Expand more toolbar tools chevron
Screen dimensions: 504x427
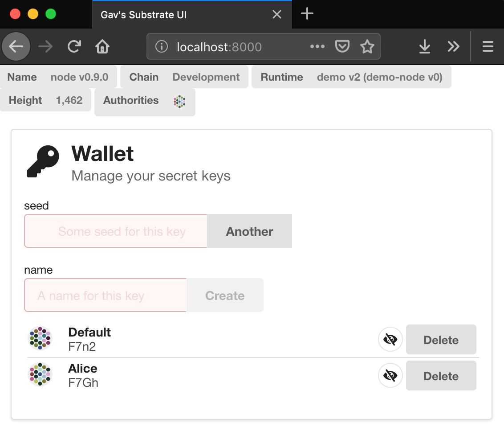pos(454,47)
